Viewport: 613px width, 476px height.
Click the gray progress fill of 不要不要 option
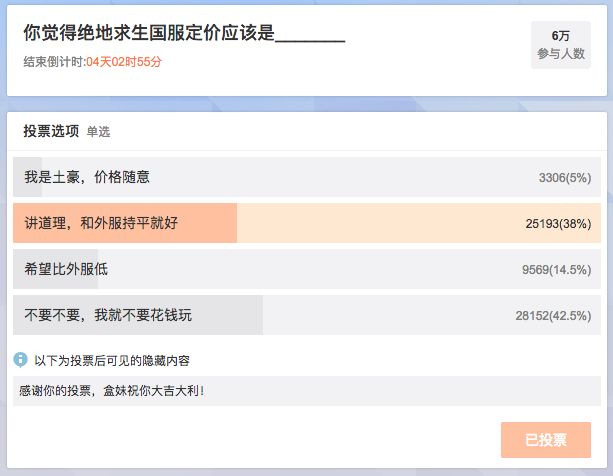tap(138, 315)
